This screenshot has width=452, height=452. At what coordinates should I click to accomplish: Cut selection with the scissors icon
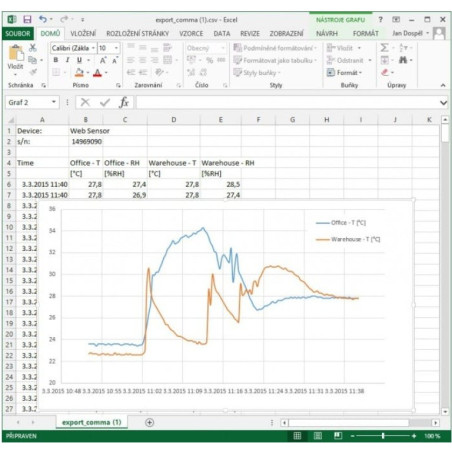pyautogui.click(x=32, y=48)
